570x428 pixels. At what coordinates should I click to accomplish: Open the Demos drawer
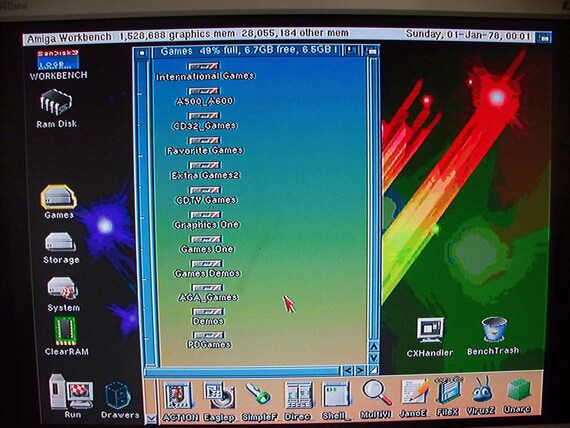pyautogui.click(x=208, y=317)
